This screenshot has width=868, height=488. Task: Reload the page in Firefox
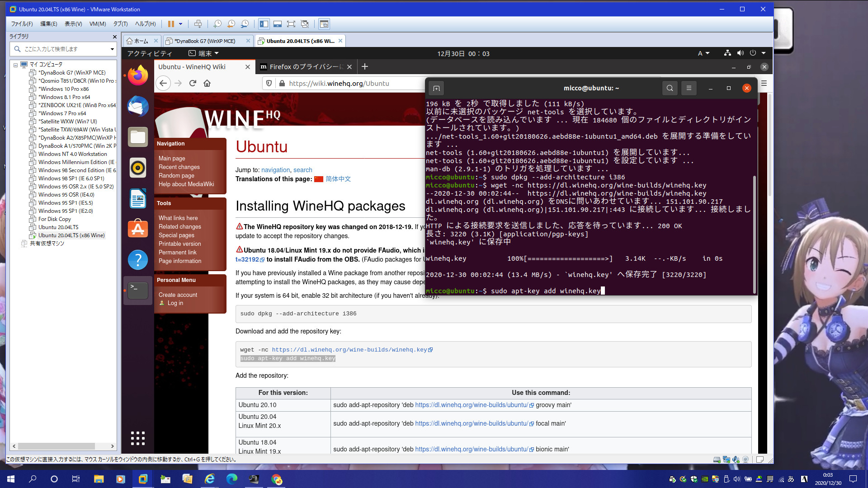click(193, 83)
